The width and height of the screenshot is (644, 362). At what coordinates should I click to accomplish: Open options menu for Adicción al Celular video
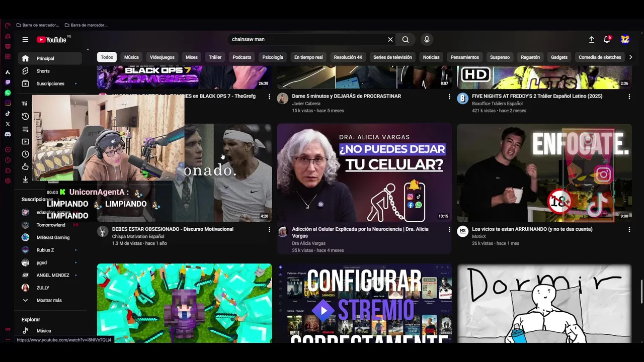pyautogui.click(x=449, y=229)
